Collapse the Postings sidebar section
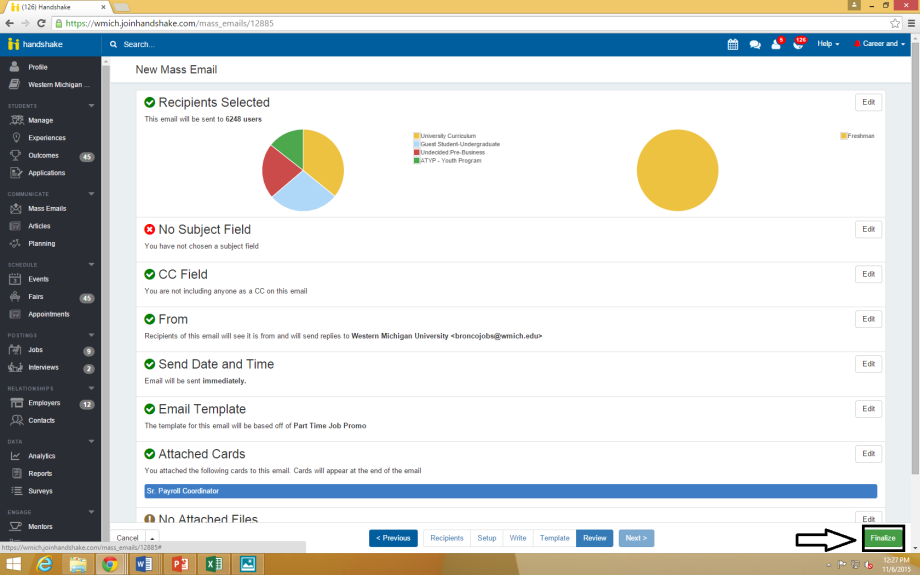 pos(92,335)
